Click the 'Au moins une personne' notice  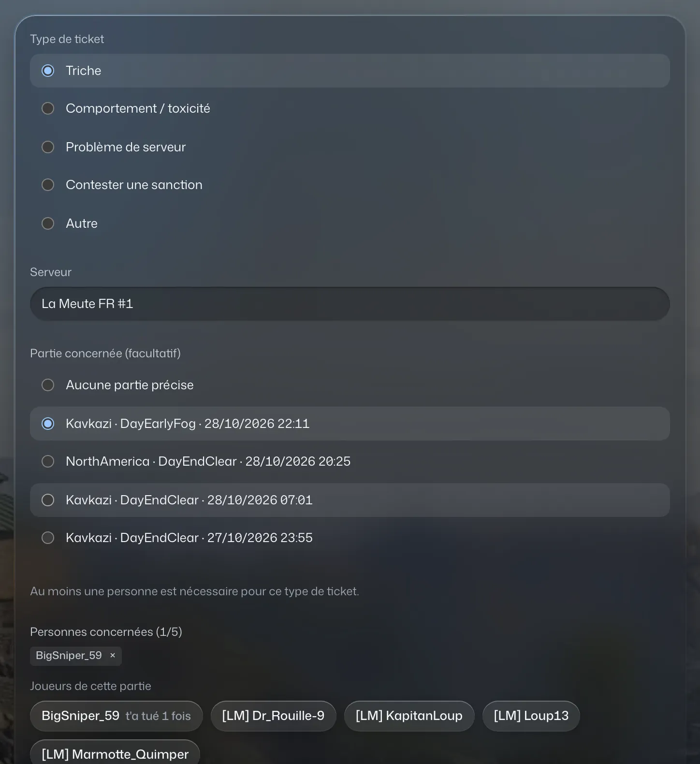194,591
